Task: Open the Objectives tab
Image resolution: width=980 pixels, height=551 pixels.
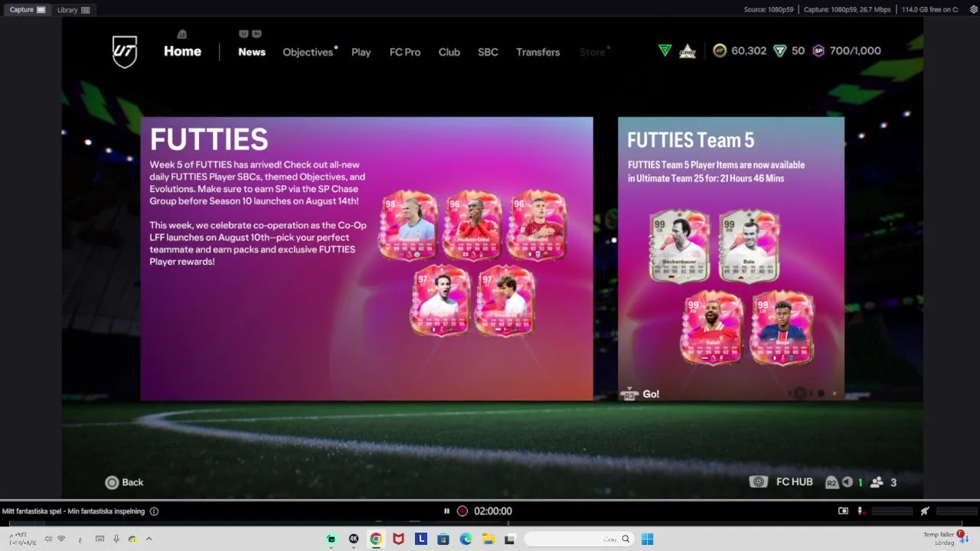Action: 308,52
